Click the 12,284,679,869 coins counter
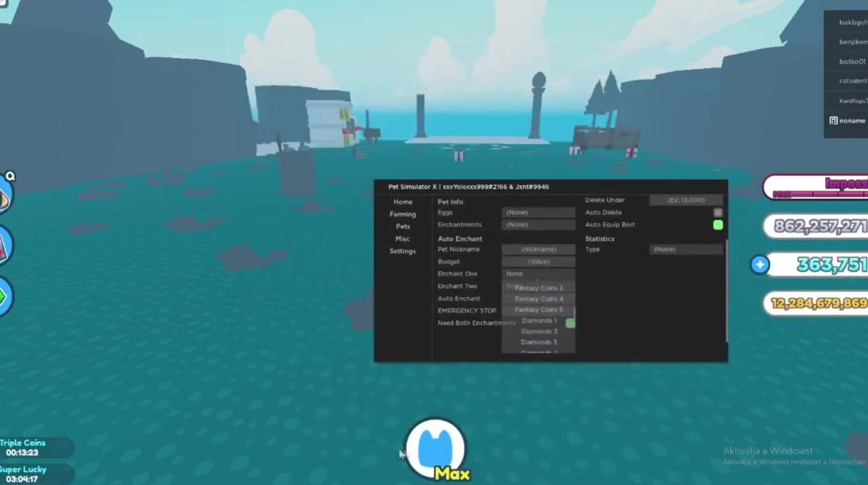The height and width of the screenshot is (485, 868). tap(816, 303)
